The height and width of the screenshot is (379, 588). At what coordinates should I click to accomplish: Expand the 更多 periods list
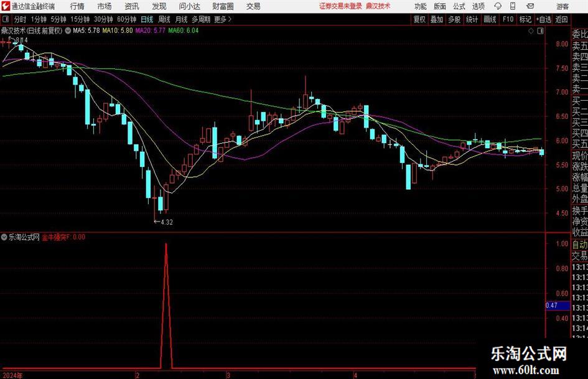coord(223,19)
